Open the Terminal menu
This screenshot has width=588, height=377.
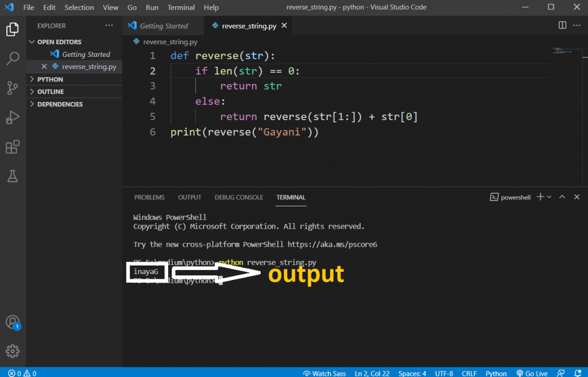point(181,7)
